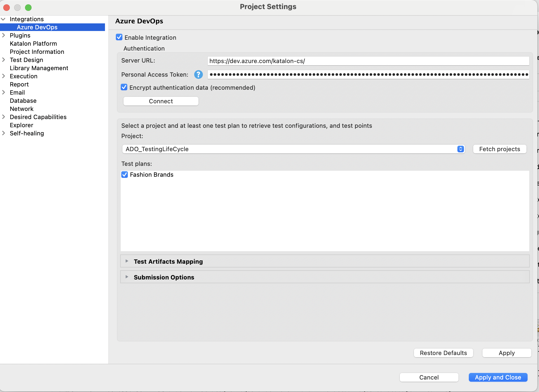Expand the Submission Options section
This screenshot has height=392, width=539.
coord(127,277)
